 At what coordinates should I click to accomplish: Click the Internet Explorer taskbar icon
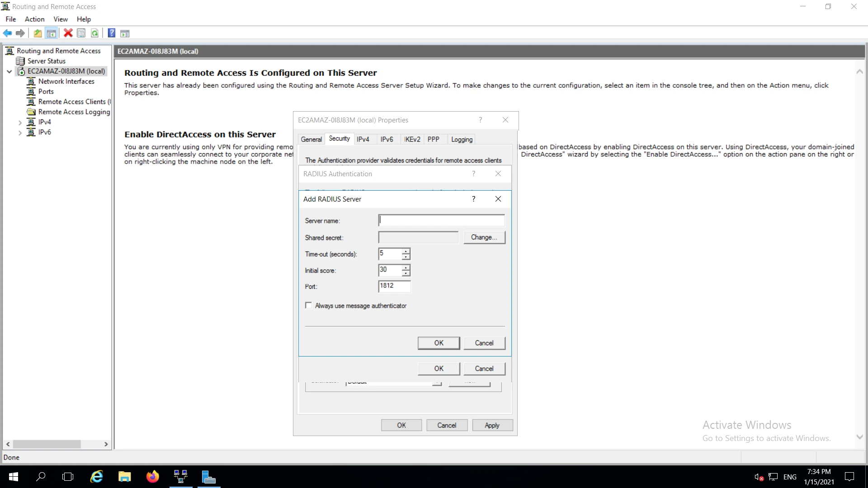click(x=97, y=477)
